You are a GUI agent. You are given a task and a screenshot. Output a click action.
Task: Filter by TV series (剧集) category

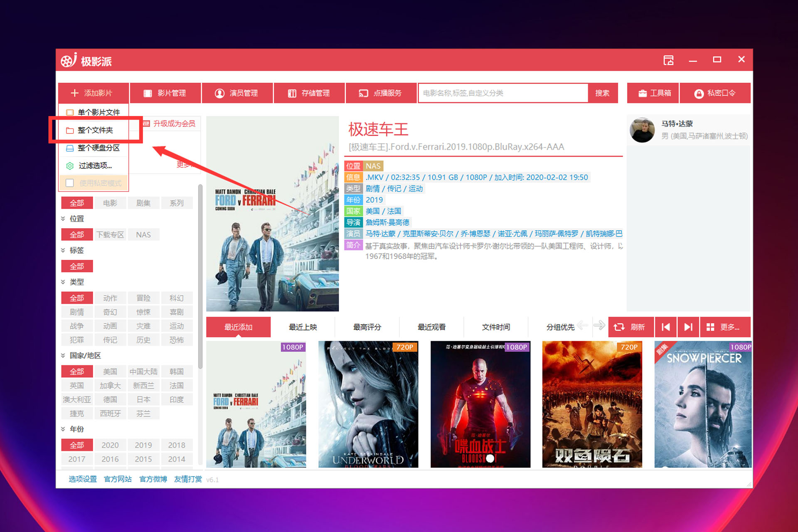143,203
